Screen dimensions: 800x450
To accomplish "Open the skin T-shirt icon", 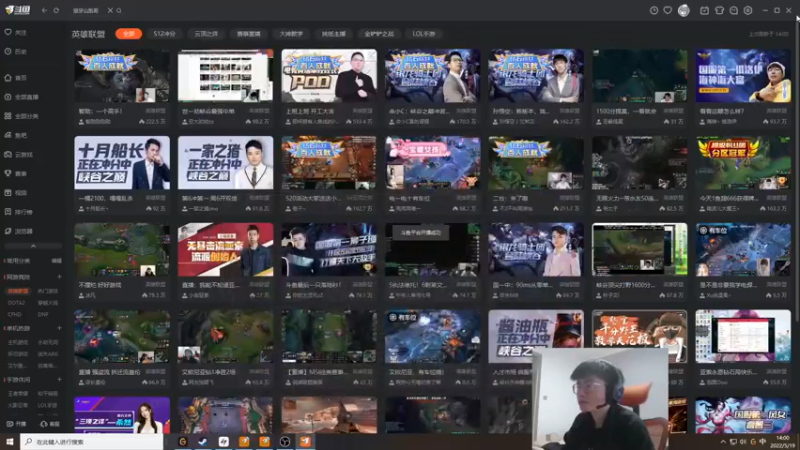I will 719,10.
